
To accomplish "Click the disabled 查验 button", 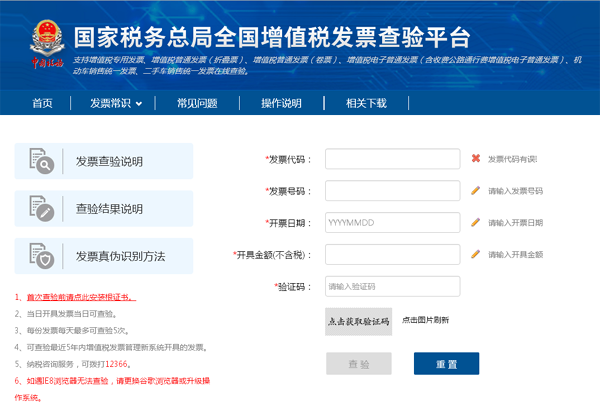I will [359, 364].
